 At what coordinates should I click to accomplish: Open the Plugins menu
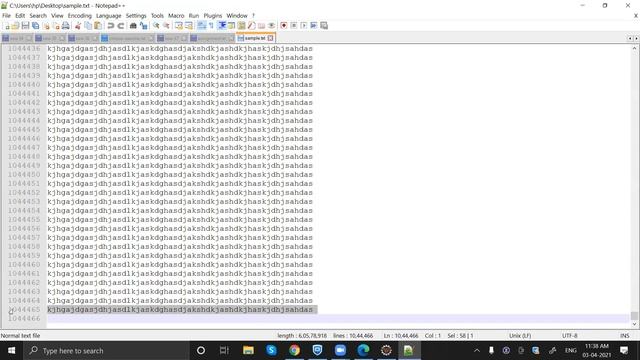click(213, 16)
